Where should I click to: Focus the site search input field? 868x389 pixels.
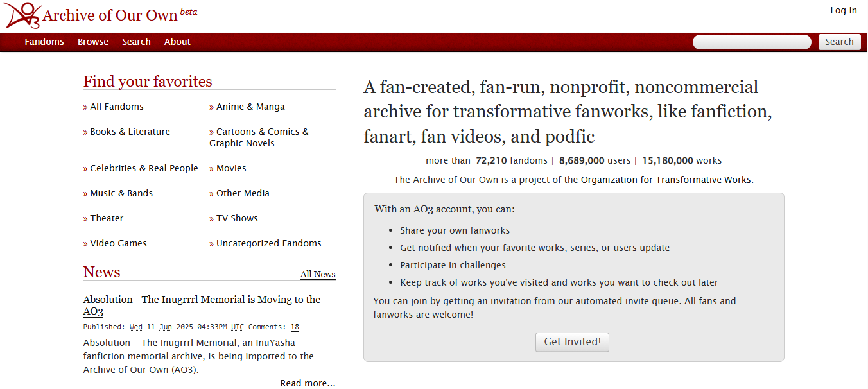pos(752,42)
